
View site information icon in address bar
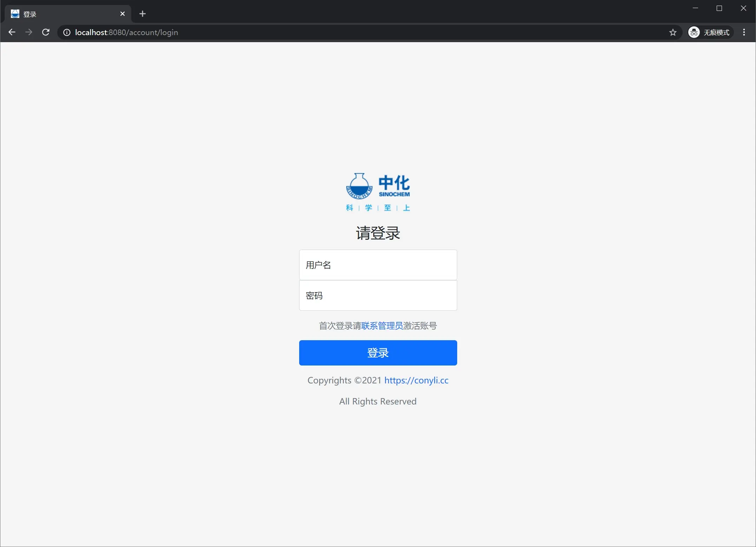(66, 32)
